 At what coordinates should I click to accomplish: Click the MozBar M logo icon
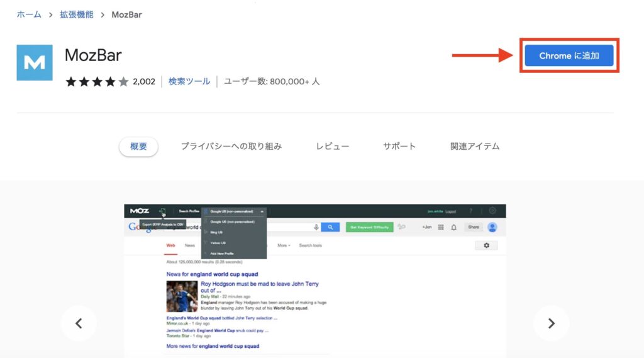point(35,62)
